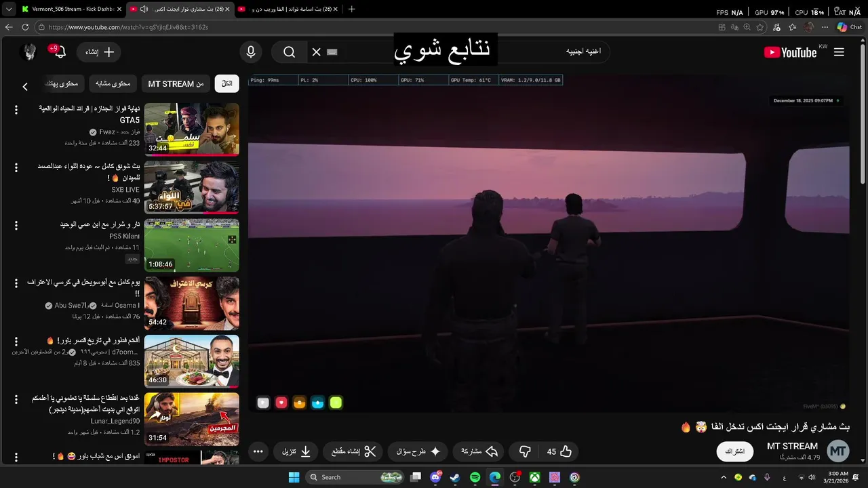Open the Lunar_Legend90 31:54 thumbnail

point(191,419)
